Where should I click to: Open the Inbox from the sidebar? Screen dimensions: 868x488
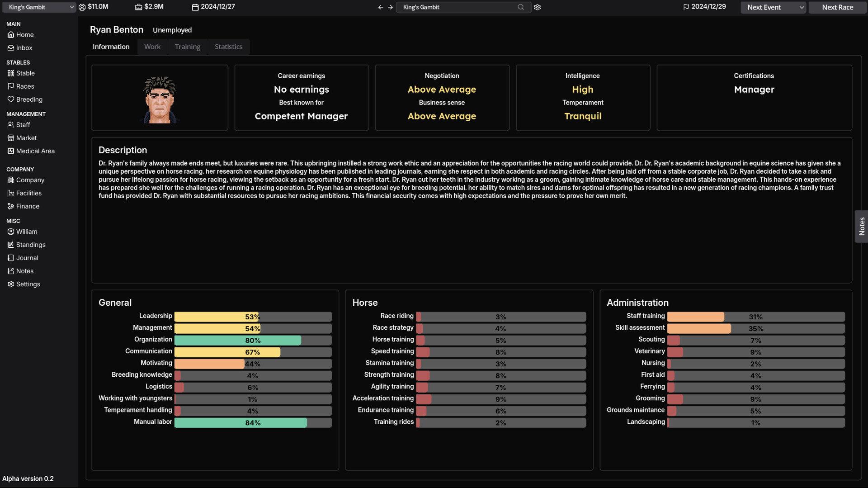click(x=24, y=48)
